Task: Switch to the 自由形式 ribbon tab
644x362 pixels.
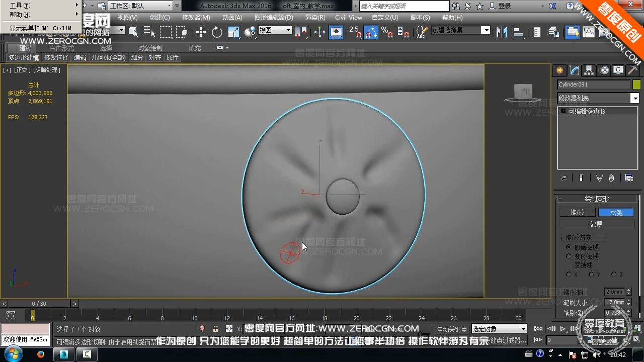Action: (x=61, y=48)
